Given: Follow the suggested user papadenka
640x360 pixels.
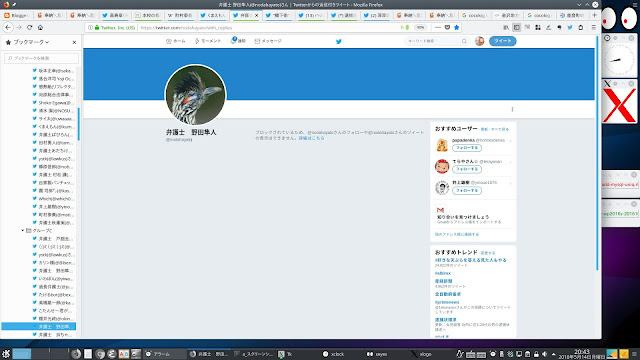Looking at the screenshot, I should 467,148.
